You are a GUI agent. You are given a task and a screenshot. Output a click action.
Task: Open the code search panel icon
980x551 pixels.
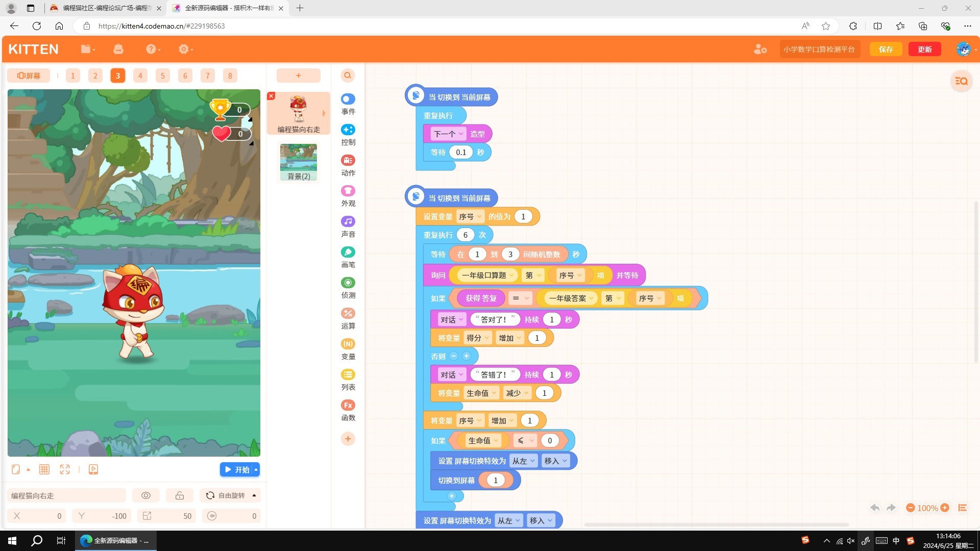(961, 81)
